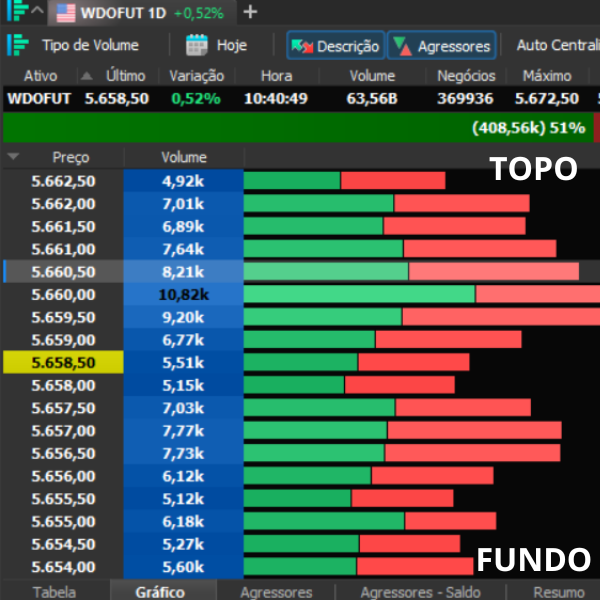Switch to the Tabela tab

(54, 592)
